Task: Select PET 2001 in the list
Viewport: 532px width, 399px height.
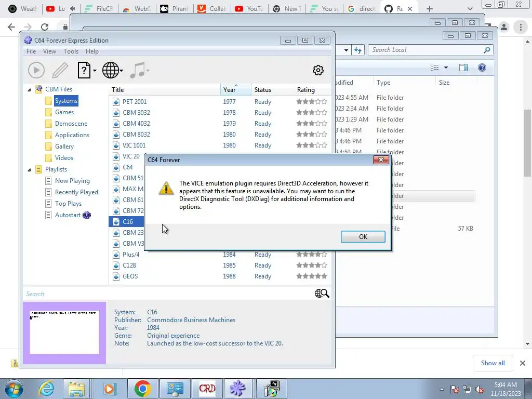Action: [x=220, y=101]
